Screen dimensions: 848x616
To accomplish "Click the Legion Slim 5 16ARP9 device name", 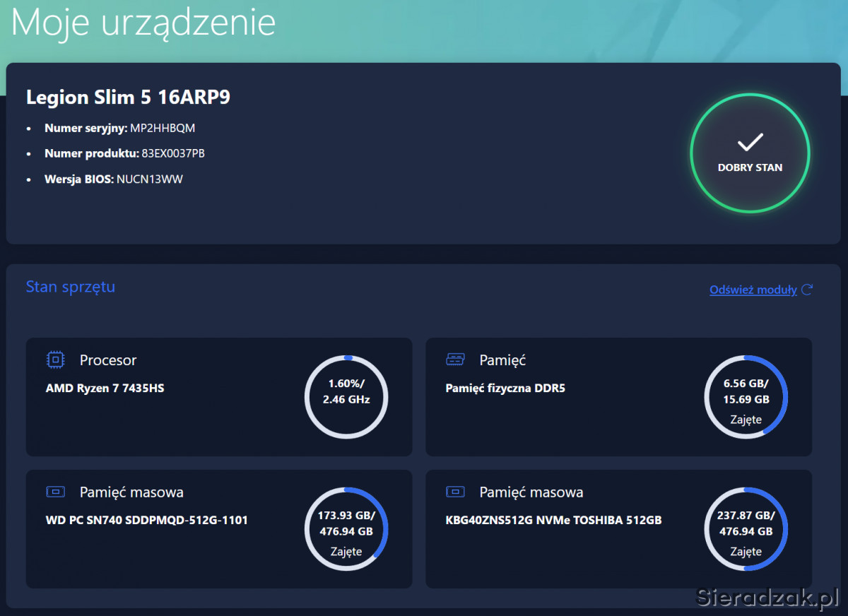I will pos(128,97).
